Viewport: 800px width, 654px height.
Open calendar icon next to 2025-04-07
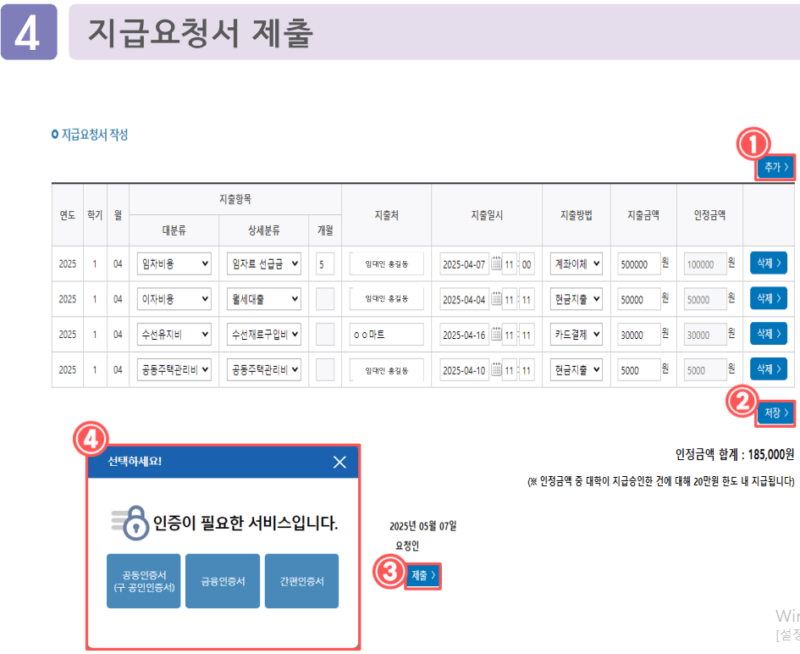(496, 264)
